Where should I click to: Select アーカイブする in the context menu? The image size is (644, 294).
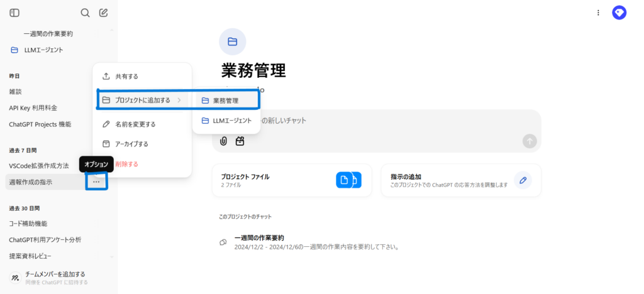(x=131, y=144)
